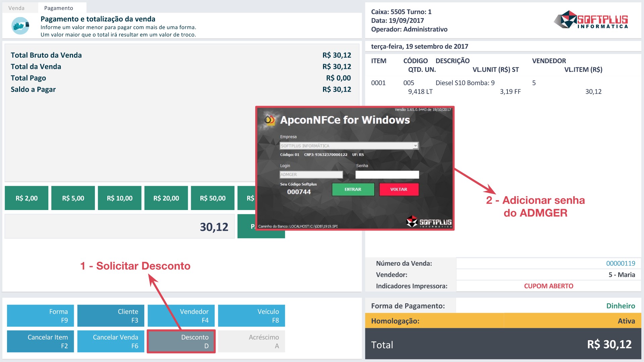This screenshot has height=362, width=644.
Task: Click the payment wallet icon
Action: (20, 26)
